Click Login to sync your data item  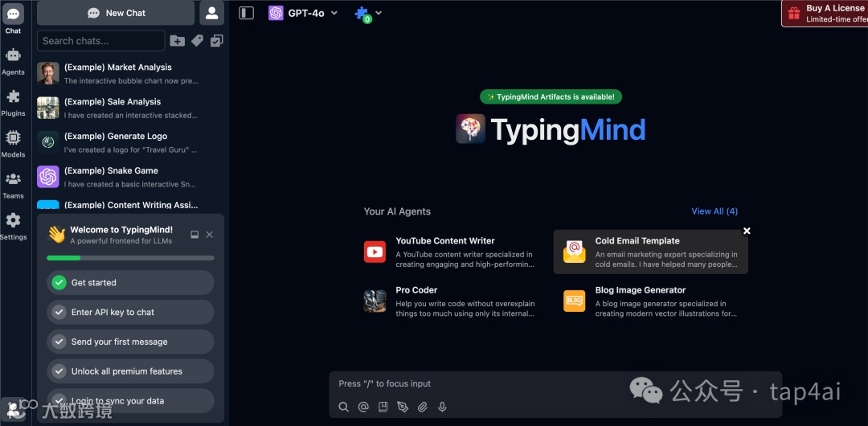(x=131, y=400)
